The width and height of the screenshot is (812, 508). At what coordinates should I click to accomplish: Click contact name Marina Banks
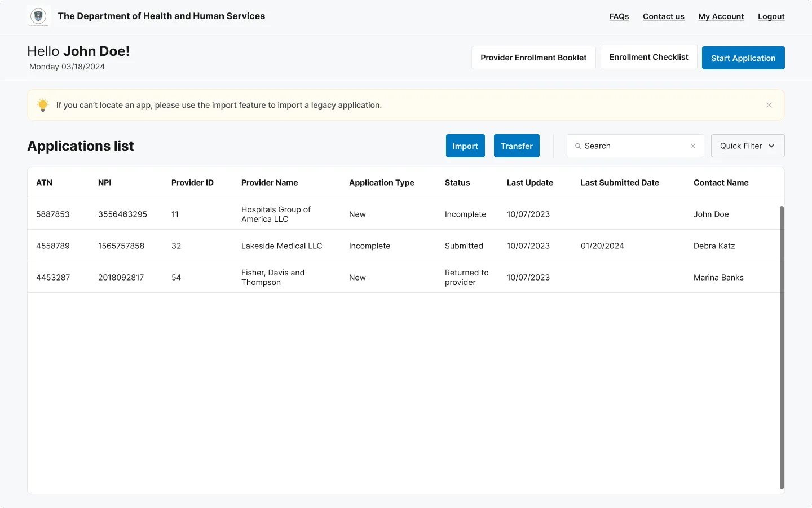tap(718, 278)
